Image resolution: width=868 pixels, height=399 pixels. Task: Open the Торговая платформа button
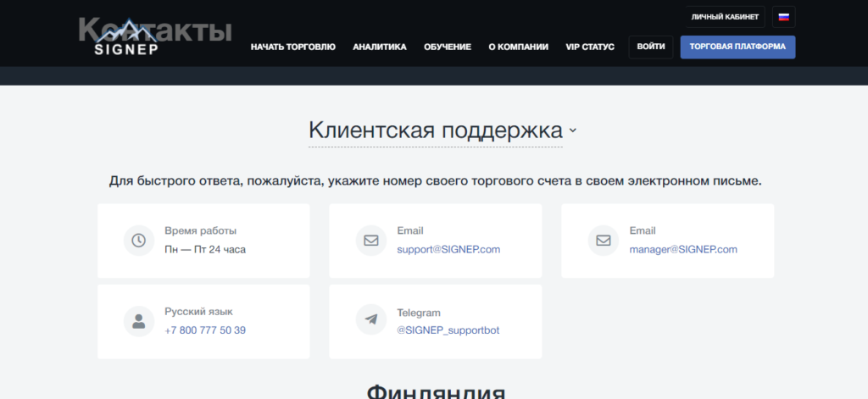[738, 47]
